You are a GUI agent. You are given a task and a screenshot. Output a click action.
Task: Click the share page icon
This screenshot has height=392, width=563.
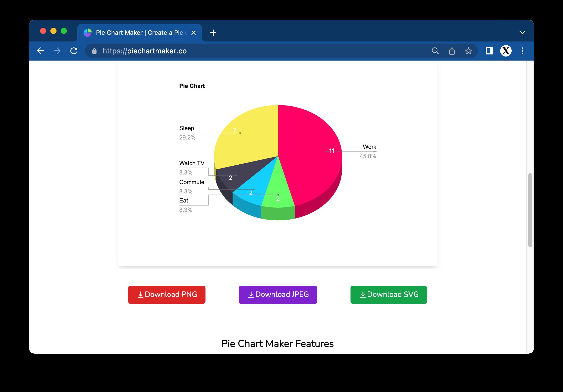tap(452, 51)
